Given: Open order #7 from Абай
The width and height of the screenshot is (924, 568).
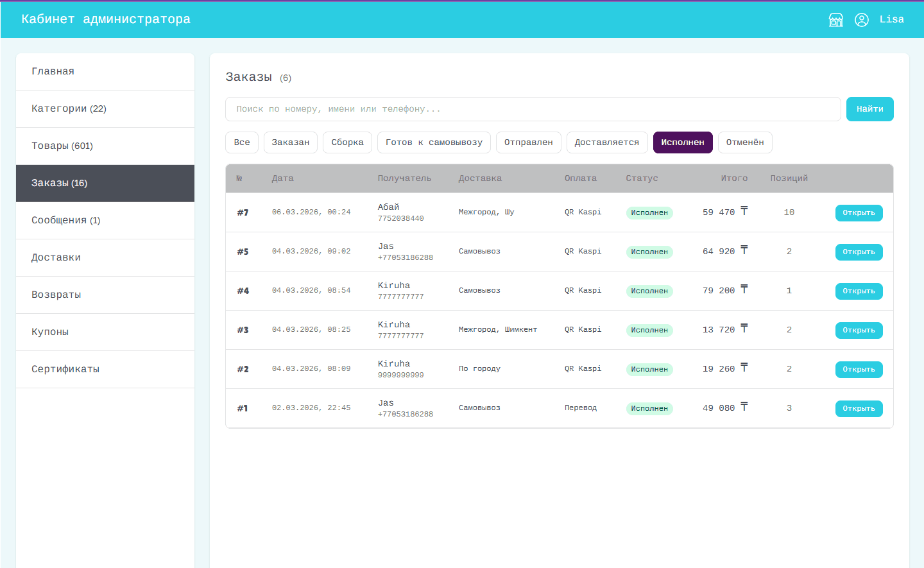Looking at the screenshot, I should 859,213.
